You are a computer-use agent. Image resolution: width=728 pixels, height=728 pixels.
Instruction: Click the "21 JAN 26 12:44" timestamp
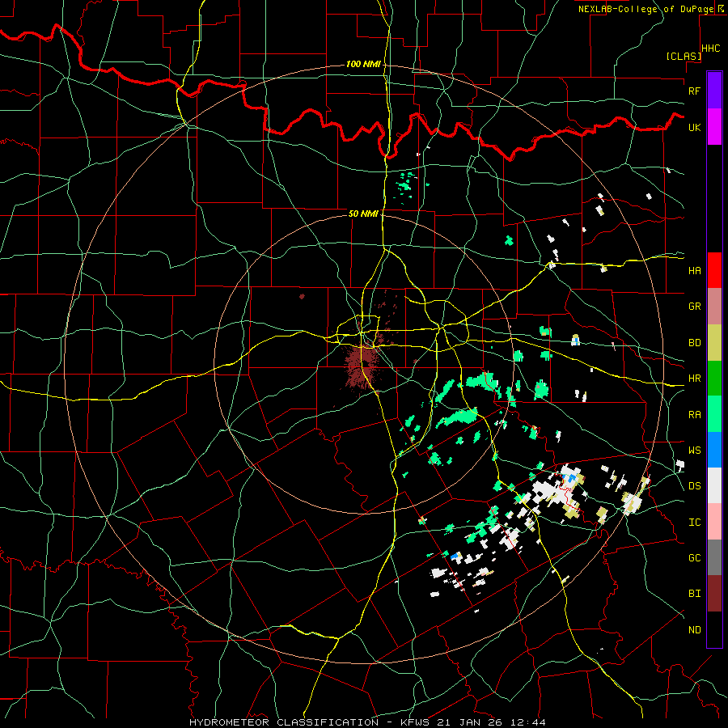coord(491,722)
